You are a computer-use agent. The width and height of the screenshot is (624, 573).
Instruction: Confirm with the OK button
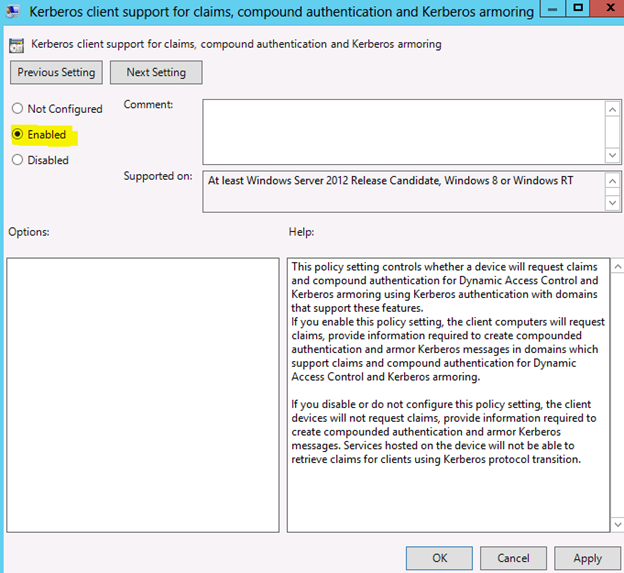[439, 558]
